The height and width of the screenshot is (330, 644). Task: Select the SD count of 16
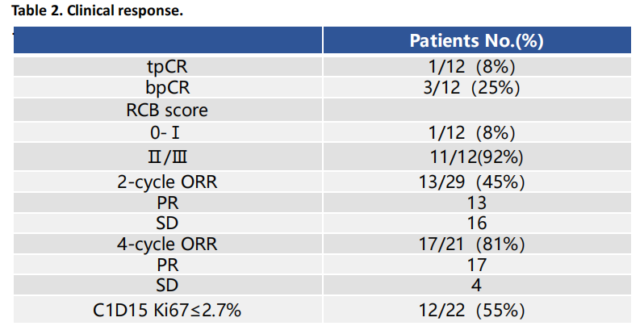point(477,223)
